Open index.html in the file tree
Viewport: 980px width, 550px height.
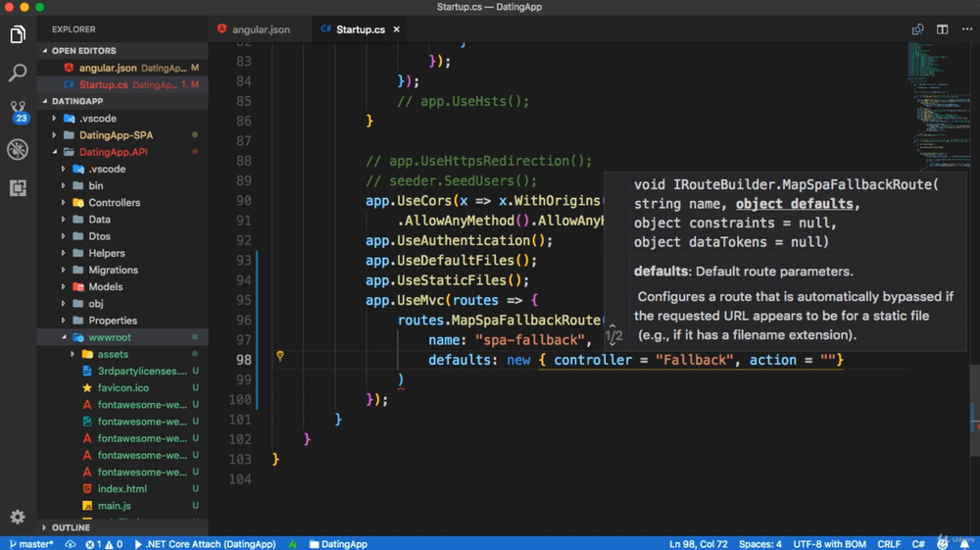(122, 489)
